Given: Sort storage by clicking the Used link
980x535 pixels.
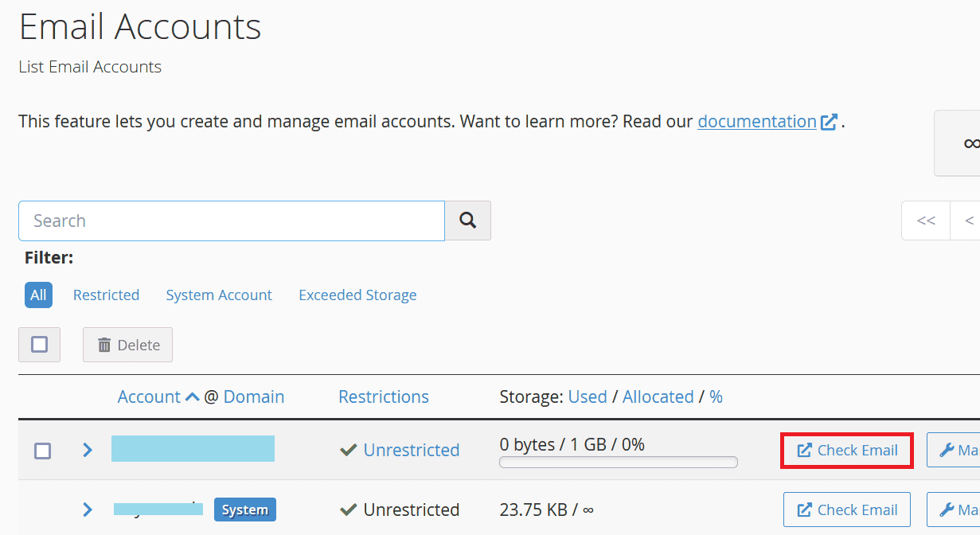Looking at the screenshot, I should (588, 396).
